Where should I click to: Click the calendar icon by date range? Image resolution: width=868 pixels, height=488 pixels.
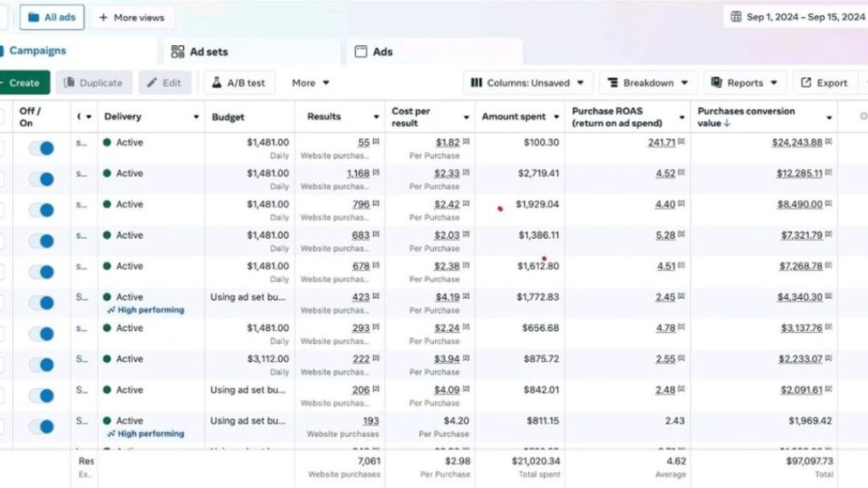point(736,17)
